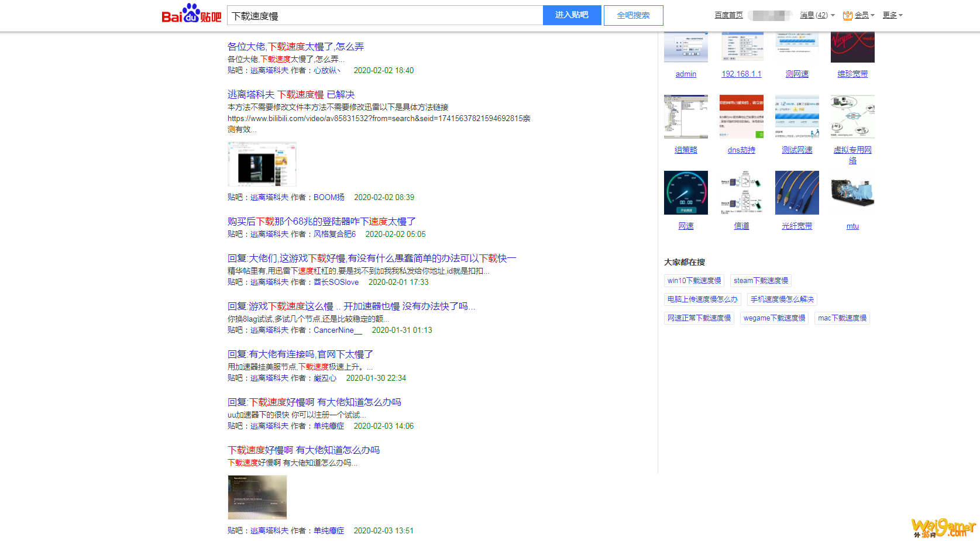
Task: Open the 网速 link
Action: tap(686, 226)
